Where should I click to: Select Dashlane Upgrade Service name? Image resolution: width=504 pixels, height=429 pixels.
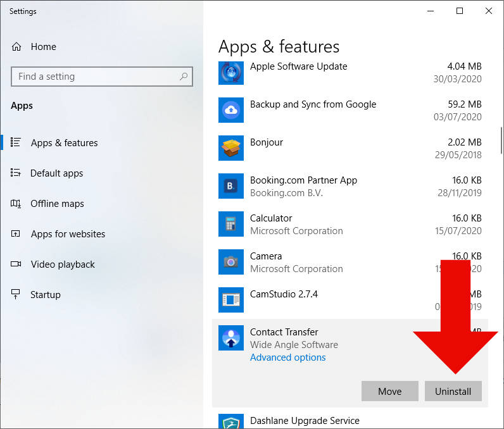click(x=305, y=420)
